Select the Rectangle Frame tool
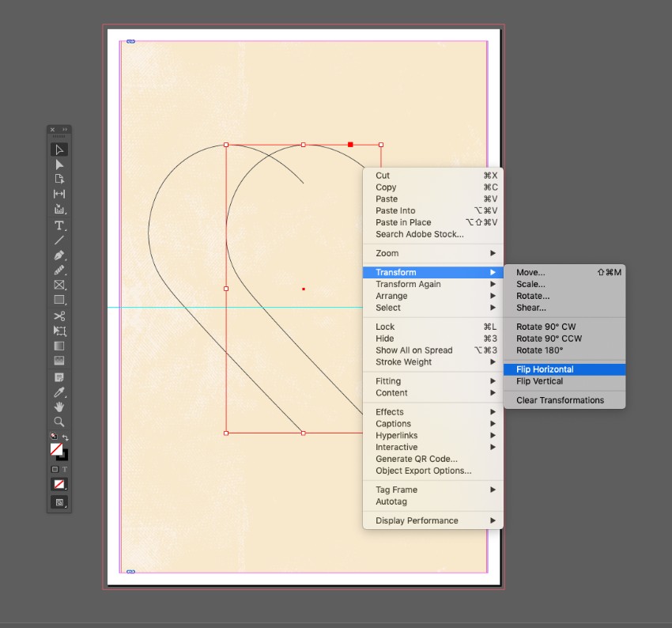 (58, 286)
